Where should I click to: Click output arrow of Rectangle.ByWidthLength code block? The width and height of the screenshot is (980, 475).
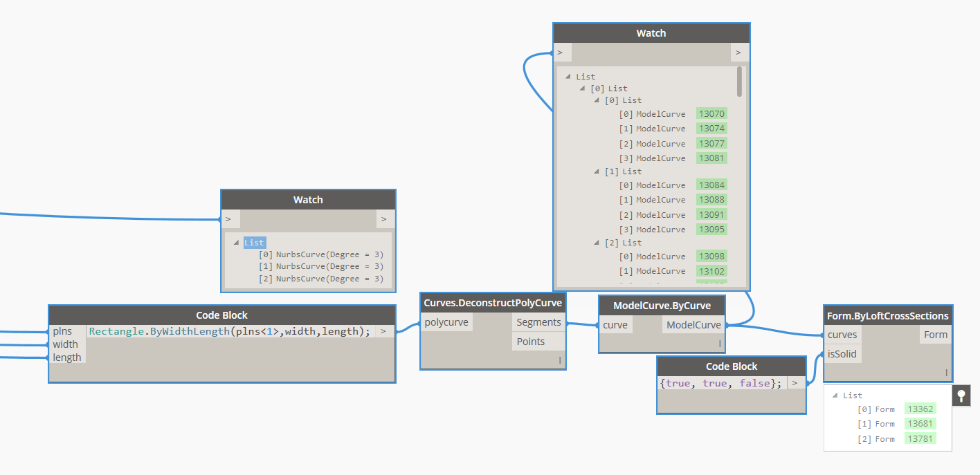point(383,331)
